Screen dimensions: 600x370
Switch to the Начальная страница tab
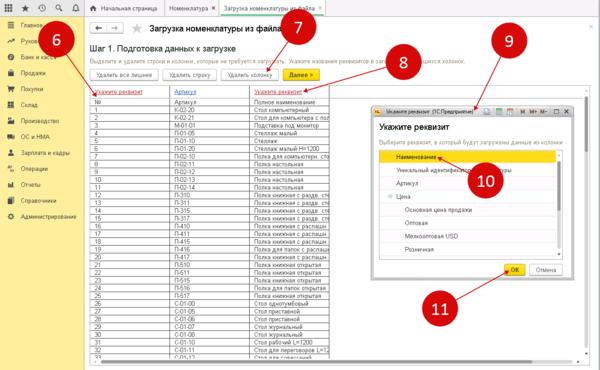[124, 8]
